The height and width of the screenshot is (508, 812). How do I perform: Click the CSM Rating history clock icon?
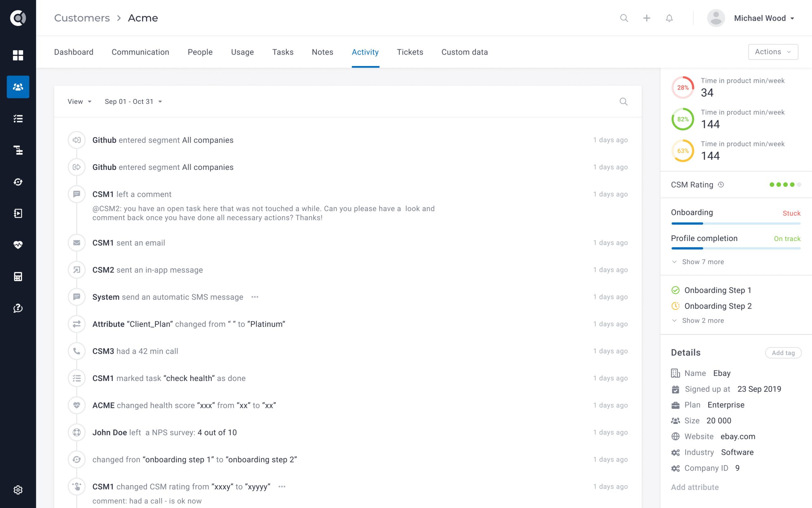tap(721, 184)
